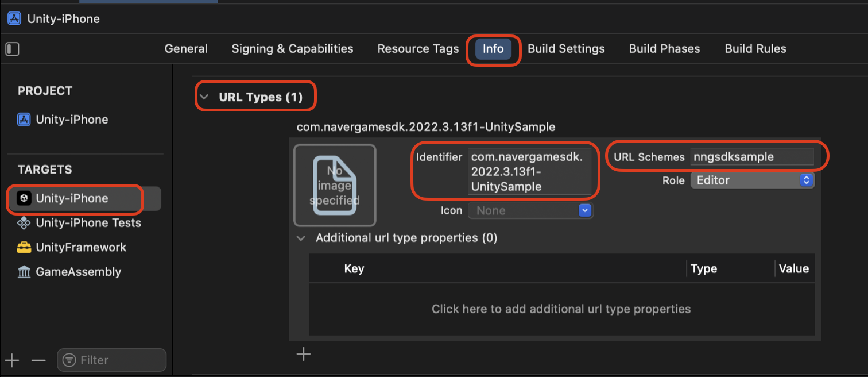The height and width of the screenshot is (377, 868).
Task: Click the Value column header
Action: 794,268
